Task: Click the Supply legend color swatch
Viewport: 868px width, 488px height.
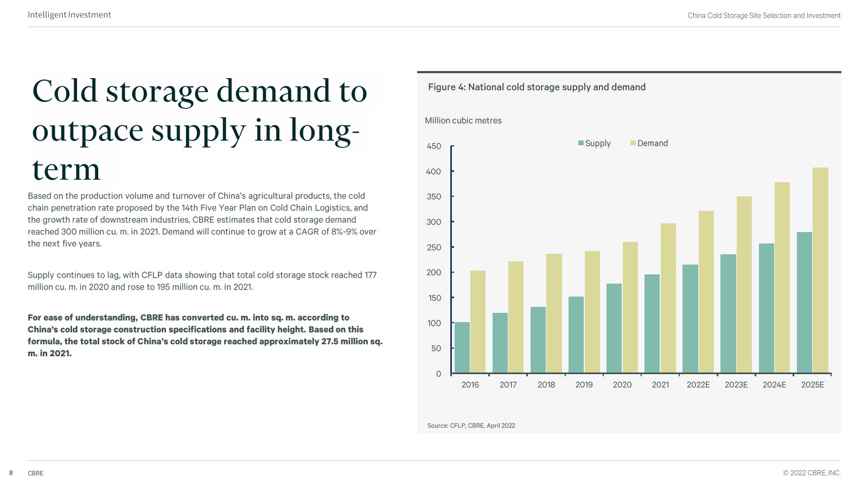Action: point(581,143)
